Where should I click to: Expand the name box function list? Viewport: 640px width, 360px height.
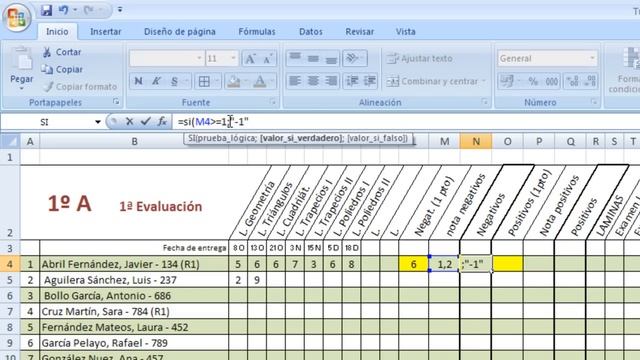[98, 122]
